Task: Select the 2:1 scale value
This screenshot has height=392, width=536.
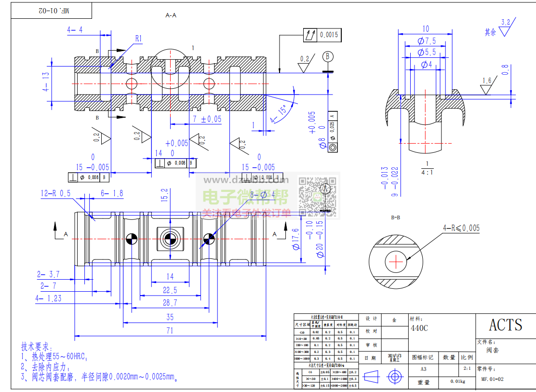Action: pos(467,368)
